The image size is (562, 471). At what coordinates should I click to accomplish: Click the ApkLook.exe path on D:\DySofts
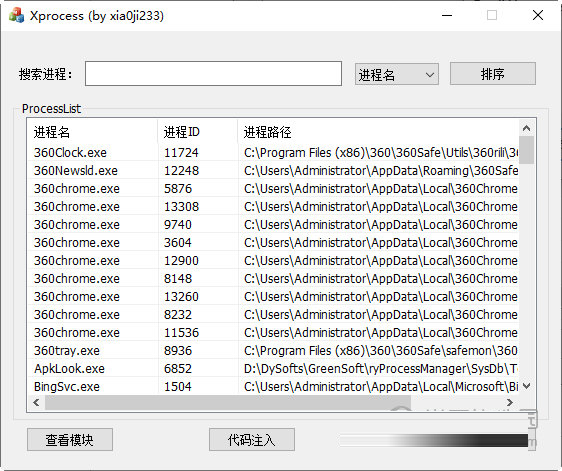click(x=381, y=368)
